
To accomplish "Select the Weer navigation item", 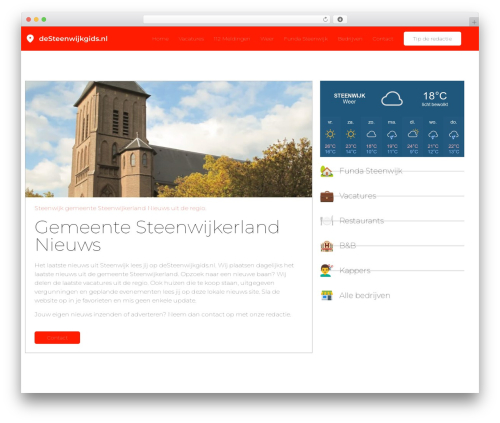I will [267, 39].
